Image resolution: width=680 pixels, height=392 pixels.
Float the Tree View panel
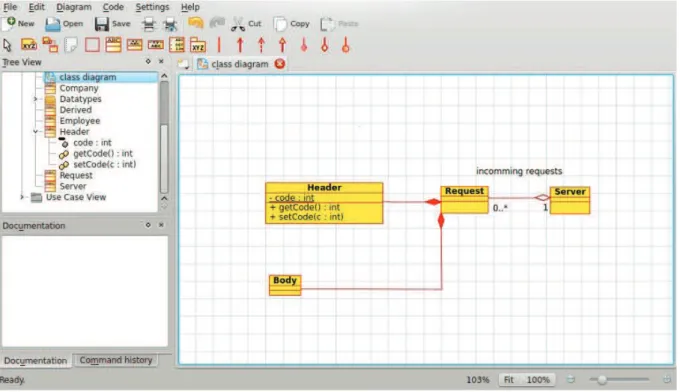tap(148, 62)
